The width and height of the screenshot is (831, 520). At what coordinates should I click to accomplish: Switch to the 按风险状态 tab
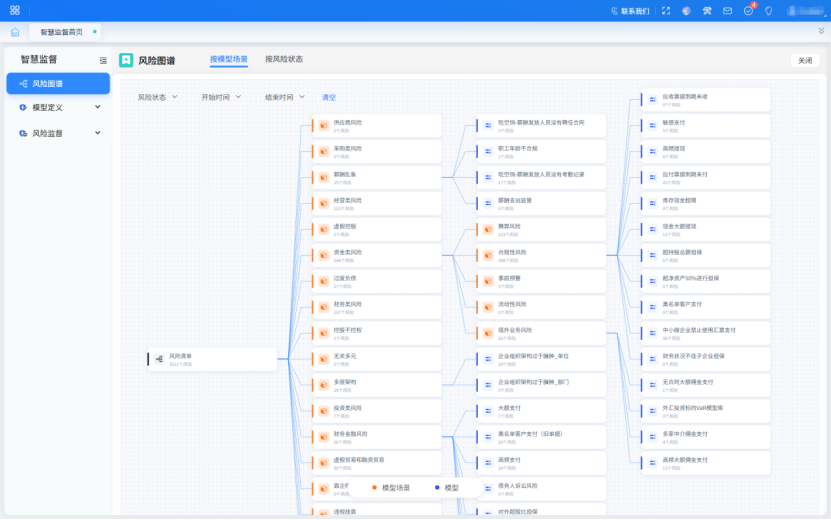(284, 59)
